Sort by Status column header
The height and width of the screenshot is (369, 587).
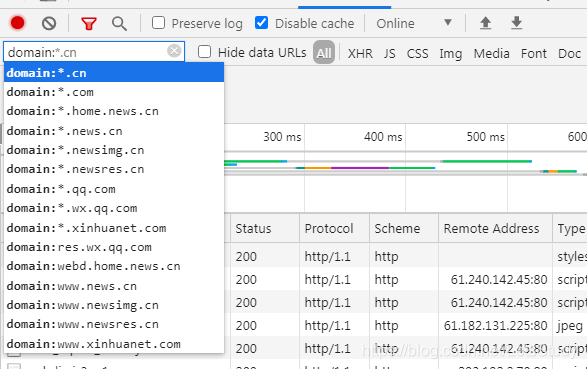[265, 228]
